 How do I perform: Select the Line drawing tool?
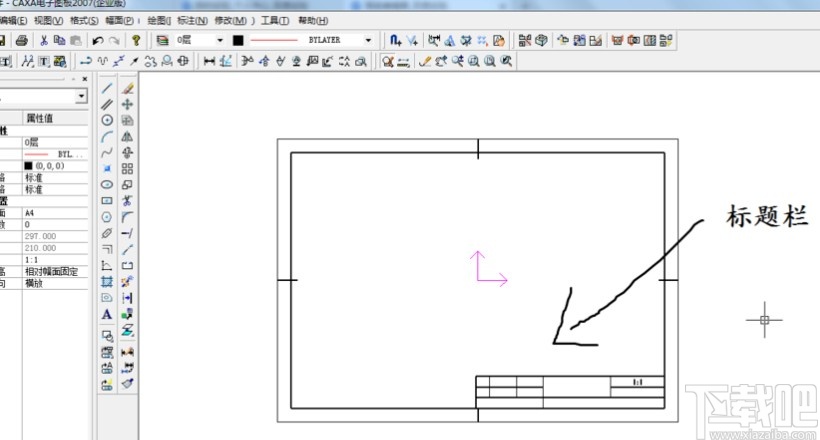(x=107, y=88)
